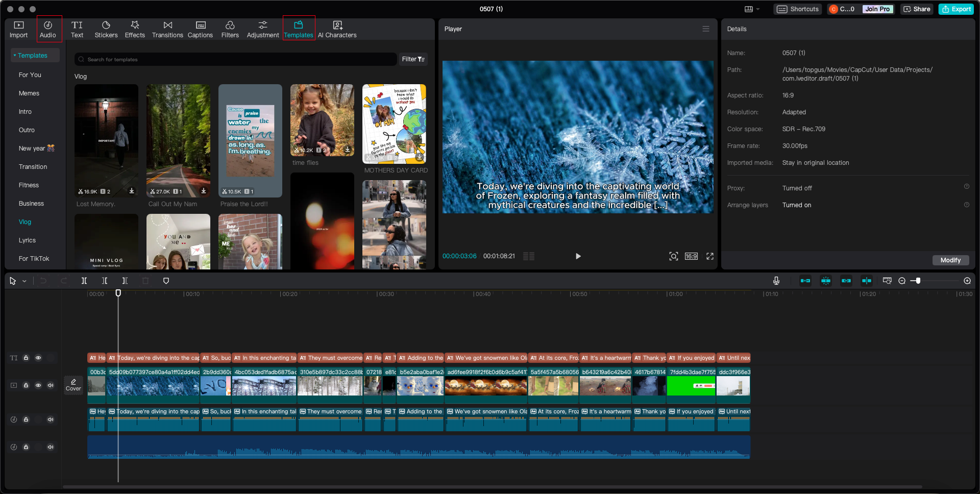Collapse the Templates category disclosure triangle
The width and height of the screenshot is (980, 494).
pyautogui.click(x=16, y=55)
